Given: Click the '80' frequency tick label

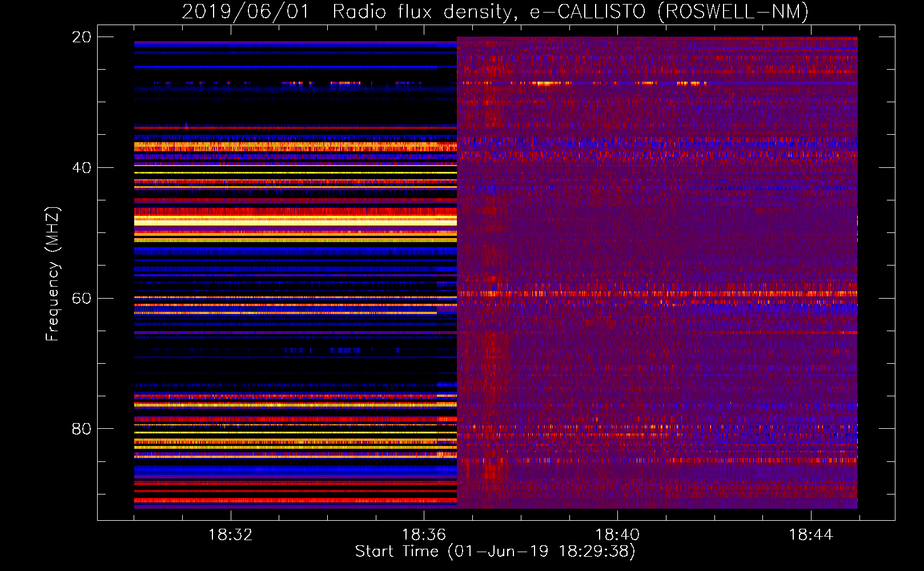Looking at the screenshot, I should coord(81,429).
